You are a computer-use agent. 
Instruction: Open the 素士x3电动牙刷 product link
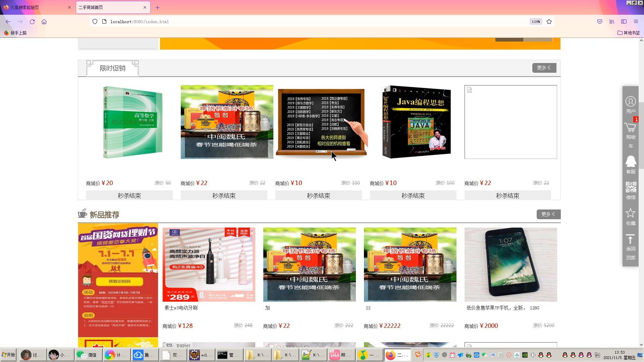click(181, 308)
